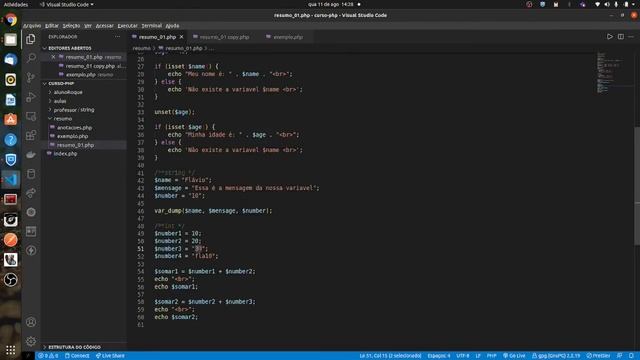Viewport: 640px width, 360px height.
Task: Open the Terminal menu
Action: point(151,26)
